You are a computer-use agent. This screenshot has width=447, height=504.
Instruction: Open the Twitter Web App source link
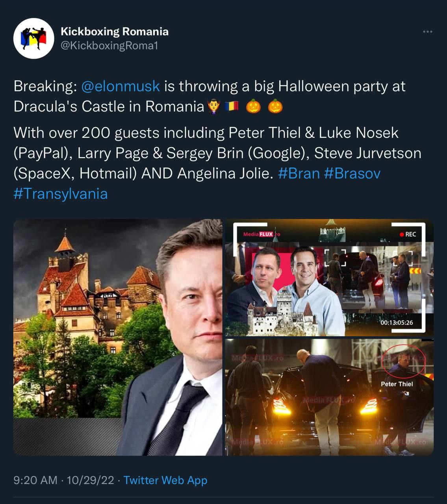click(165, 480)
